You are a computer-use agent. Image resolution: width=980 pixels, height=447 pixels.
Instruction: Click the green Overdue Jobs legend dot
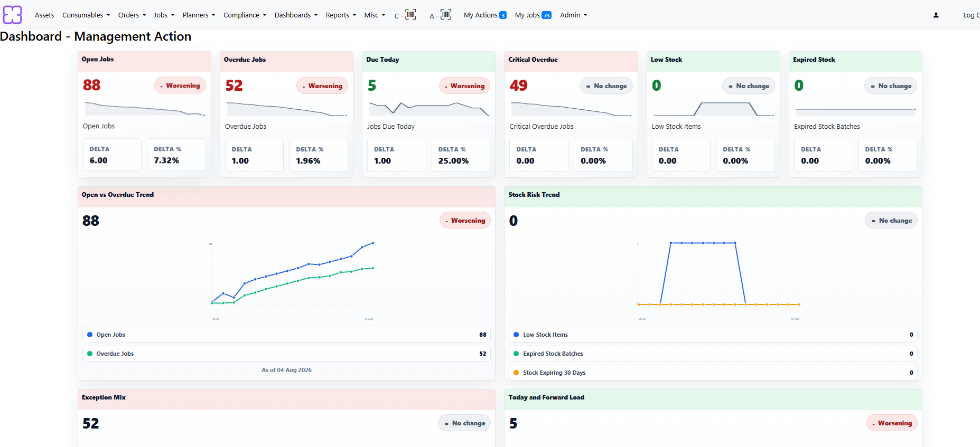coord(90,354)
